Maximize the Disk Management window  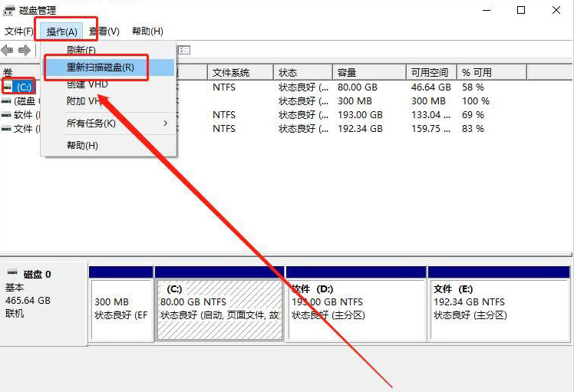click(521, 10)
